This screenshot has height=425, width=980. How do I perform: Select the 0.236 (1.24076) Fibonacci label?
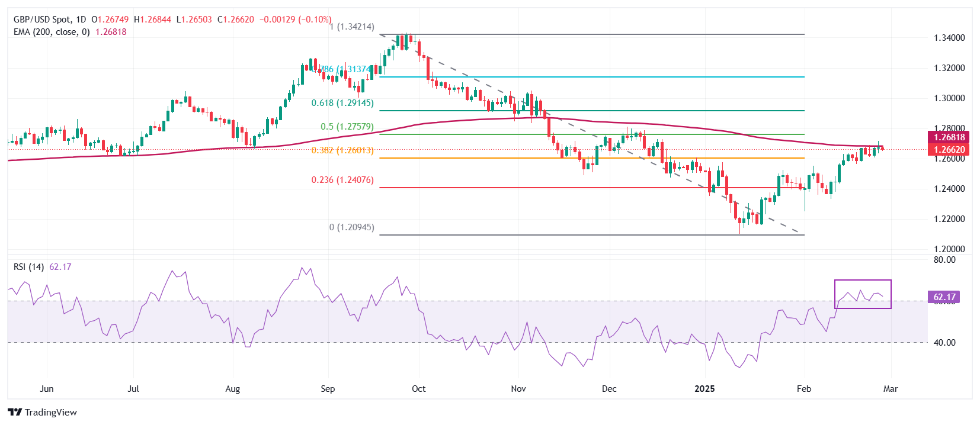click(342, 180)
